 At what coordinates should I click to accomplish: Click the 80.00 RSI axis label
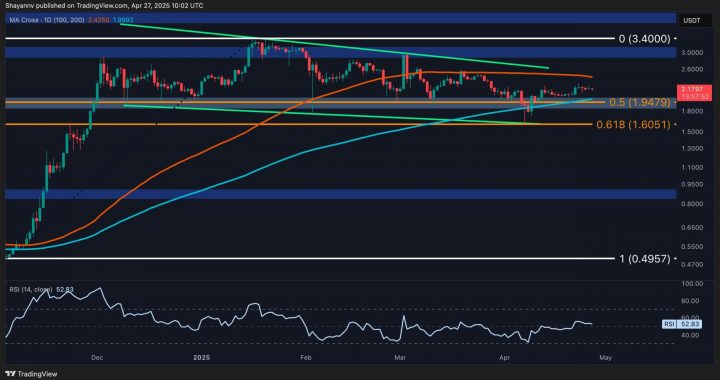689,301
